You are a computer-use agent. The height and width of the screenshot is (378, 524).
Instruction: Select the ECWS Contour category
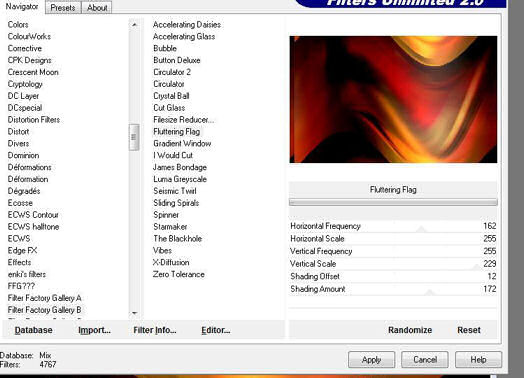[33, 215]
